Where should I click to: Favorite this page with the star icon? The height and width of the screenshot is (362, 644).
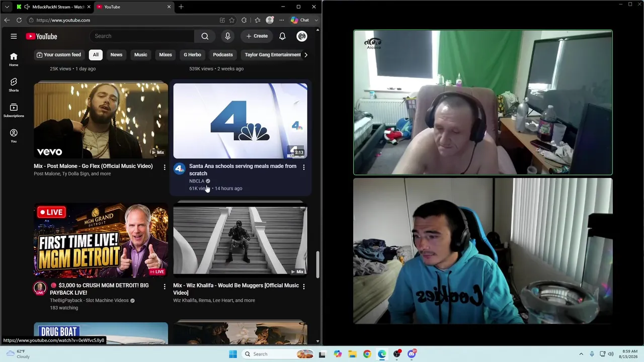tap(232, 20)
